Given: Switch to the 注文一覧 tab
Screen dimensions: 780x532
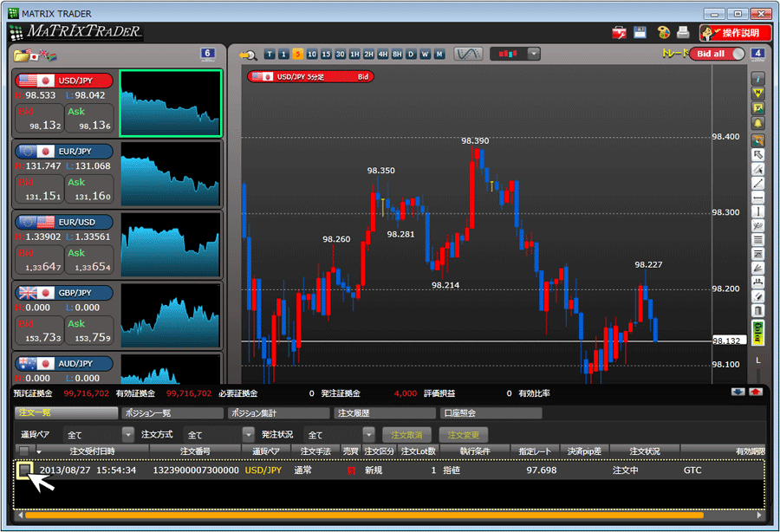Looking at the screenshot, I should (x=66, y=412).
